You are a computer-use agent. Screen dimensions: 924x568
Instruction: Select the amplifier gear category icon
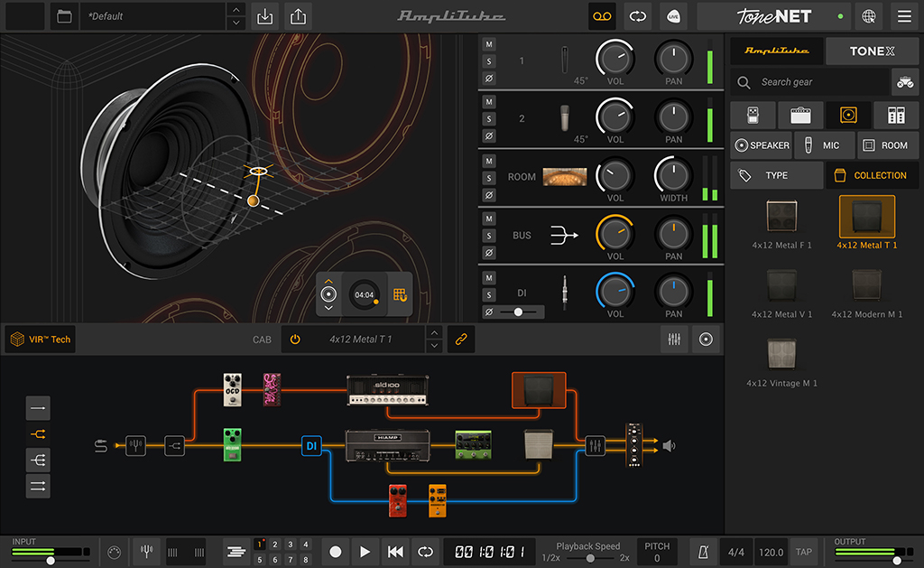(x=799, y=115)
